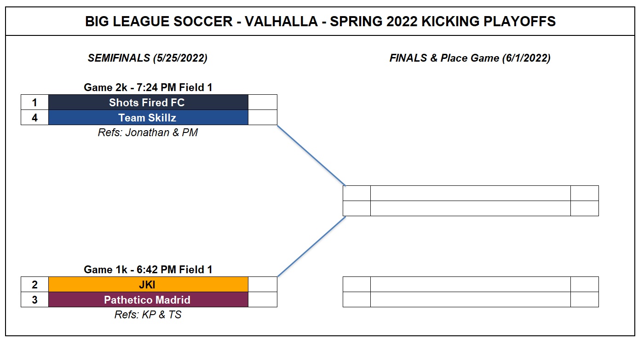Screen dimensions: 644x345
Task: Click the Shots Fired FC team cell
Action: 148,102
